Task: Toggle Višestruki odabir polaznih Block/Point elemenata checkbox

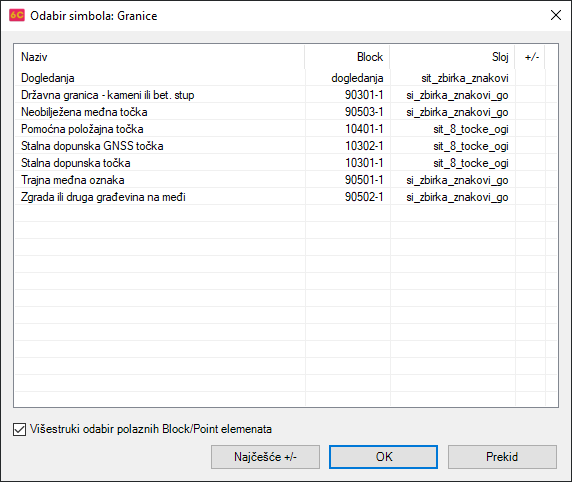Action: click(19, 429)
